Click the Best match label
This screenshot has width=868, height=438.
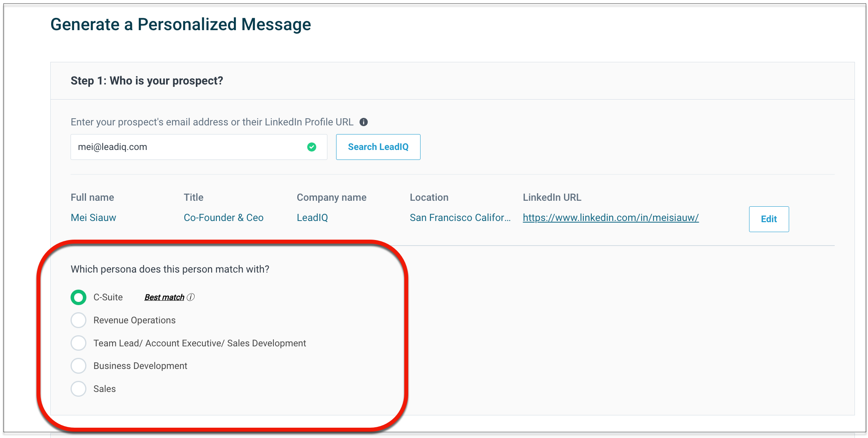(x=164, y=297)
